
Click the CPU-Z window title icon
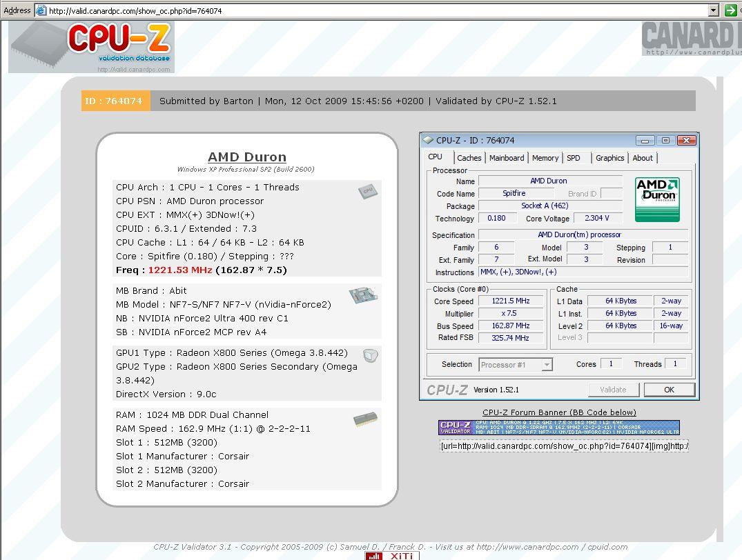428,141
